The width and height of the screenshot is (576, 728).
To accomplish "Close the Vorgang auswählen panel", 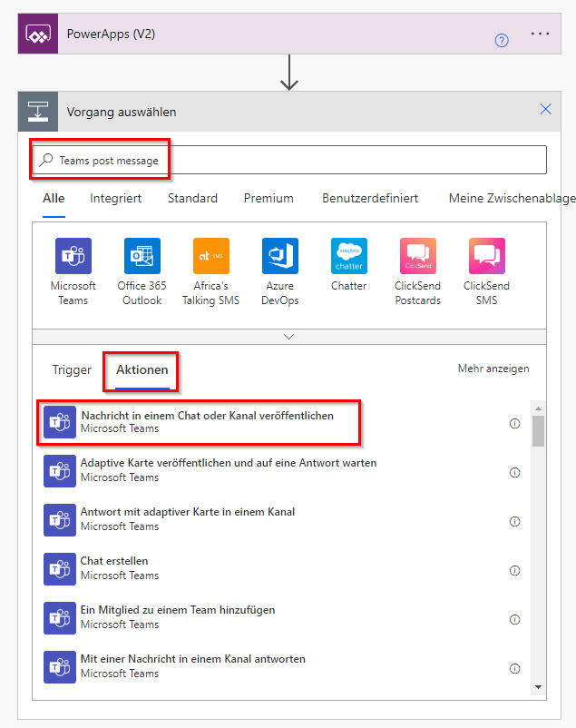I will click(x=545, y=109).
